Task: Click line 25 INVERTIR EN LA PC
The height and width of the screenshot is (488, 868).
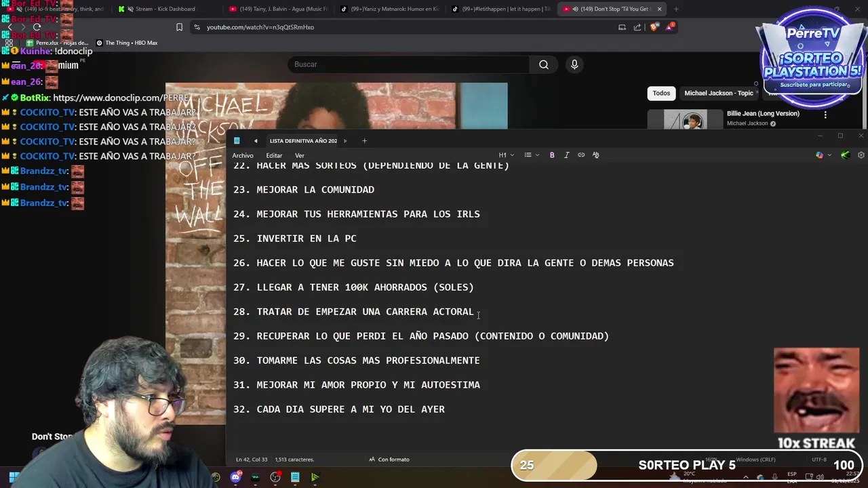Action: 295,239
